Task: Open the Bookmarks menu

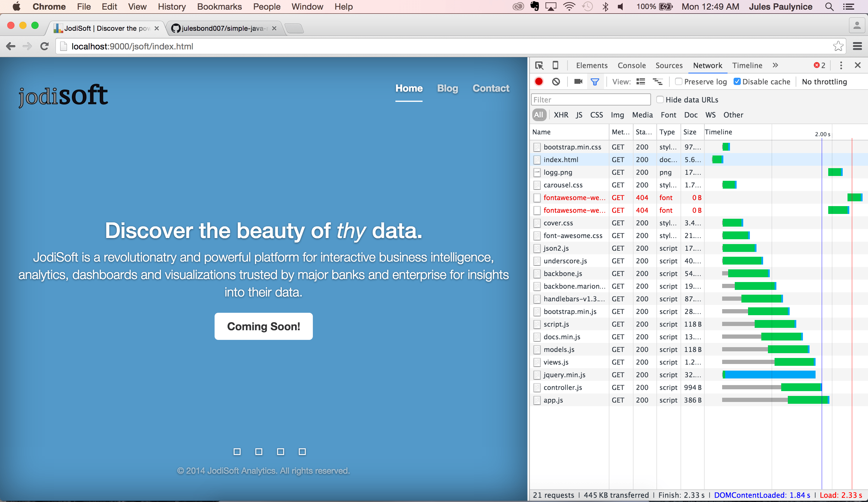Action: click(219, 7)
